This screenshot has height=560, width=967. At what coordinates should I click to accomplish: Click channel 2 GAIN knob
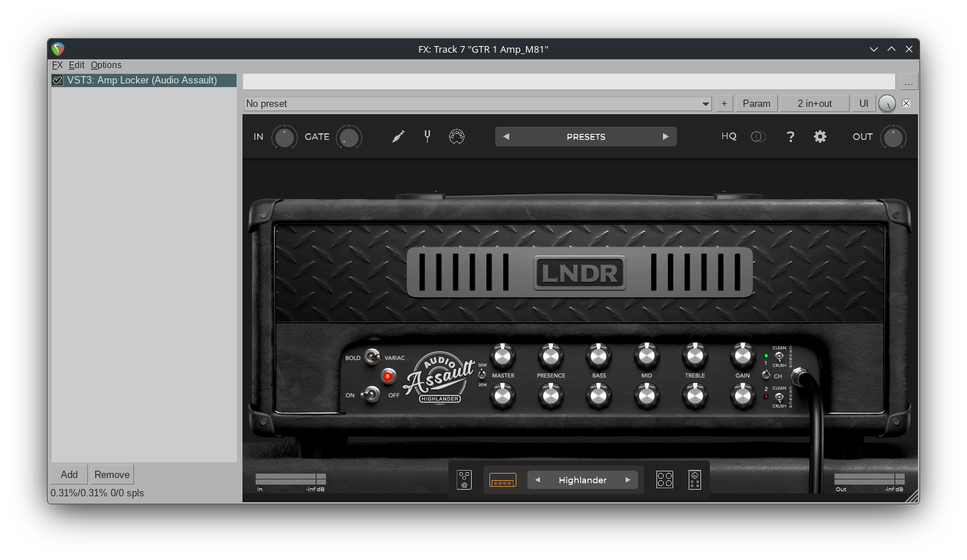[743, 396]
